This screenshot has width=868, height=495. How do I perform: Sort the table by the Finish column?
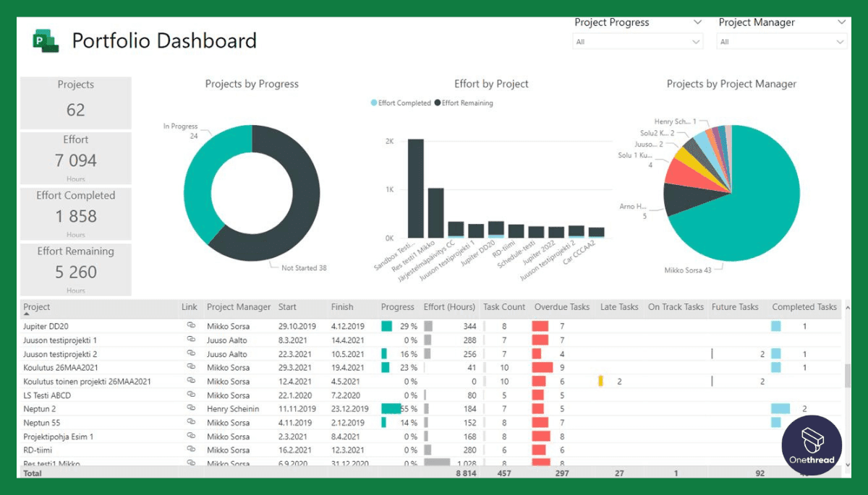click(341, 306)
